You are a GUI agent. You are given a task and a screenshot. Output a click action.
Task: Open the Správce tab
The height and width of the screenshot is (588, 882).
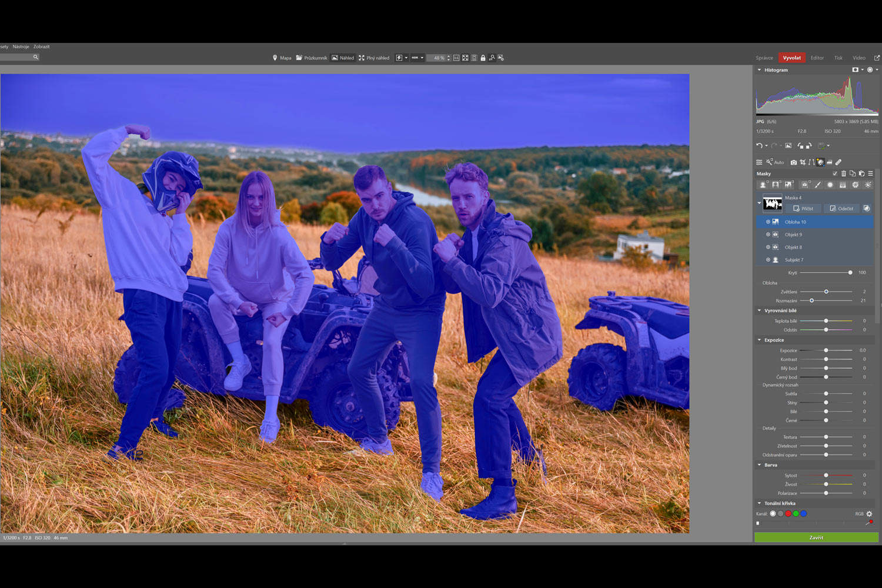click(764, 58)
